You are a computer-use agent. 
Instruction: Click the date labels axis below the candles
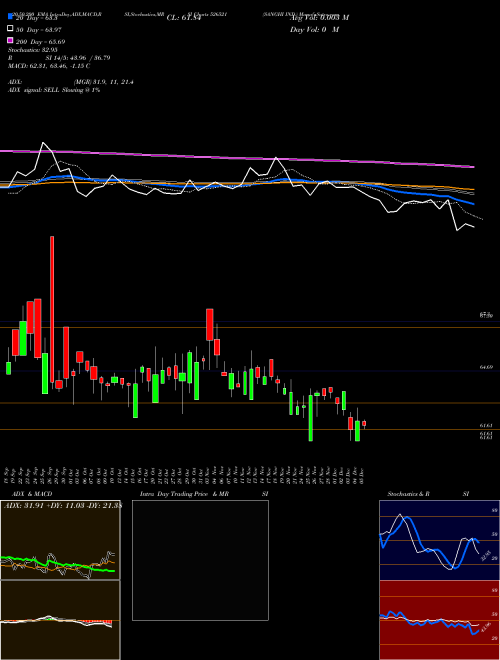(x=184, y=474)
